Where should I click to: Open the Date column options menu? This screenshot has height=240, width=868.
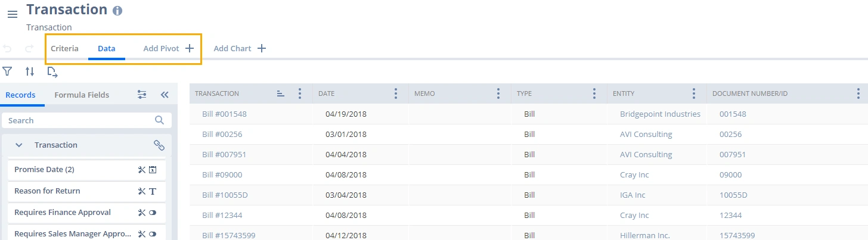(x=396, y=93)
